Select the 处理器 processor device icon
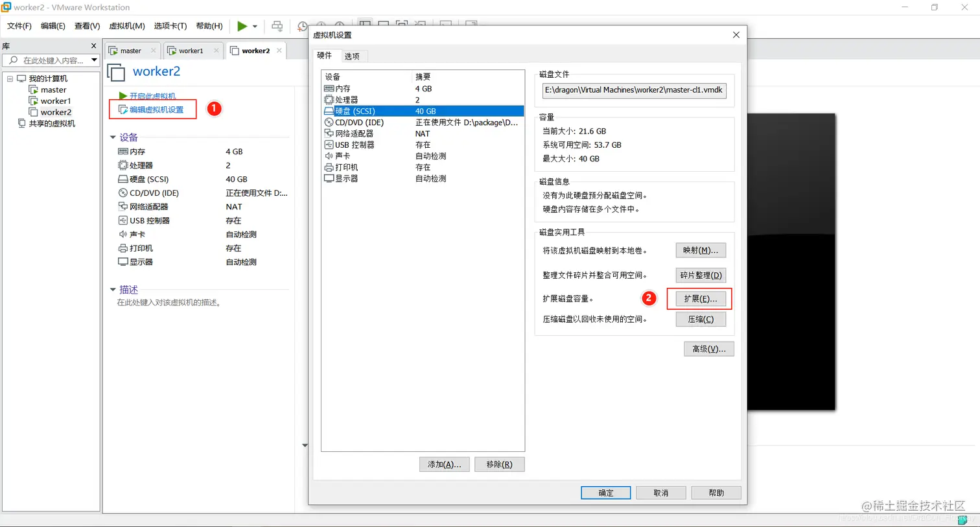 pyautogui.click(x=330, y=99)
